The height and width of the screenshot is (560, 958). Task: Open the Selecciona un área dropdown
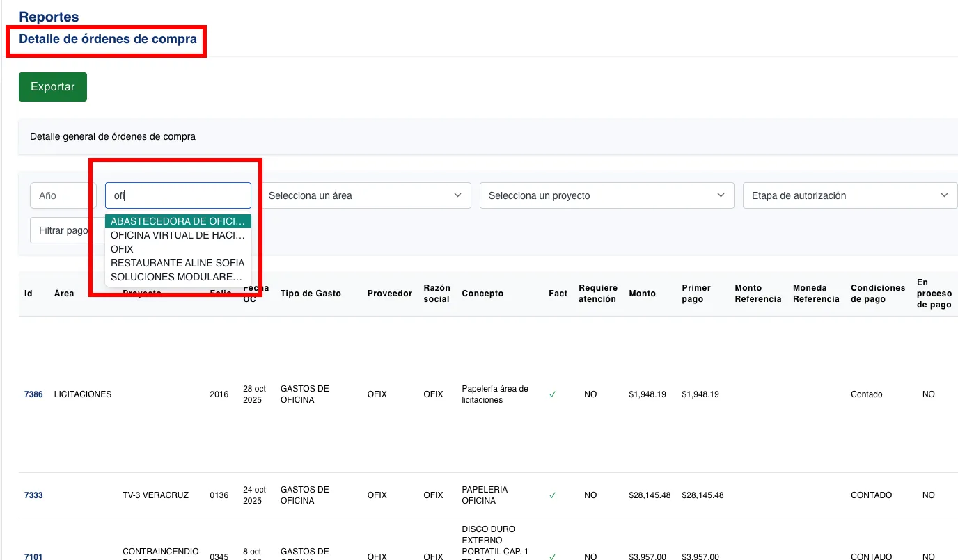pyautogui.click(x=366, y=195)
